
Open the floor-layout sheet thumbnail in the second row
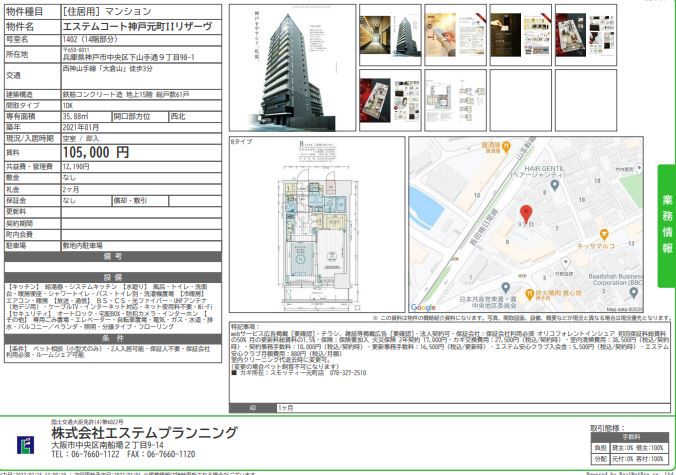pos(455,100)
